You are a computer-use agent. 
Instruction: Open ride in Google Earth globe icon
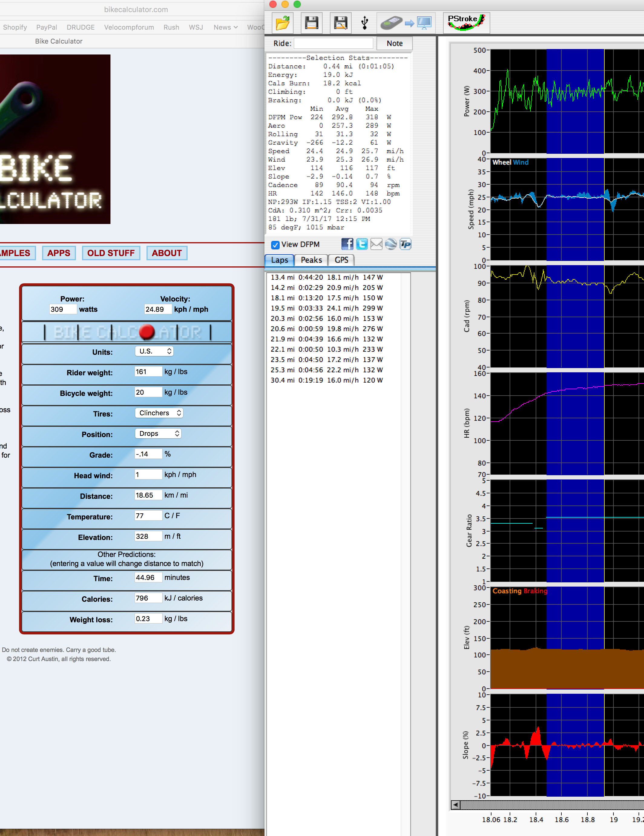[391, 244]
